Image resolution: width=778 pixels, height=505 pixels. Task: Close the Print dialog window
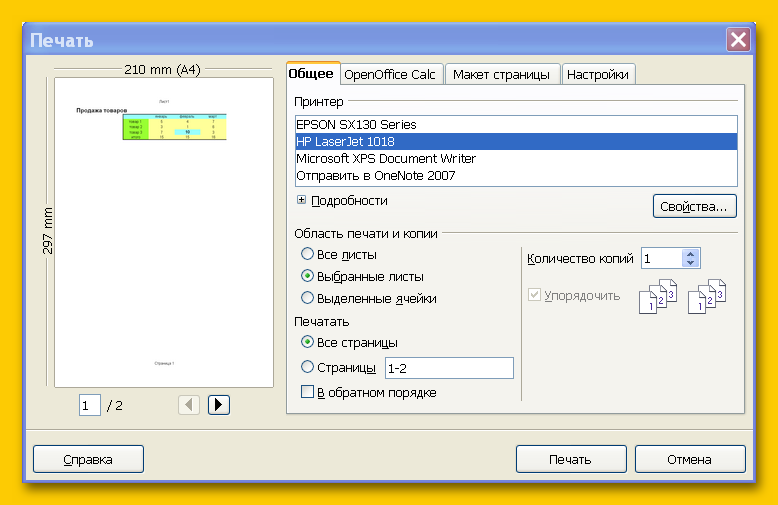click(738, 40)
